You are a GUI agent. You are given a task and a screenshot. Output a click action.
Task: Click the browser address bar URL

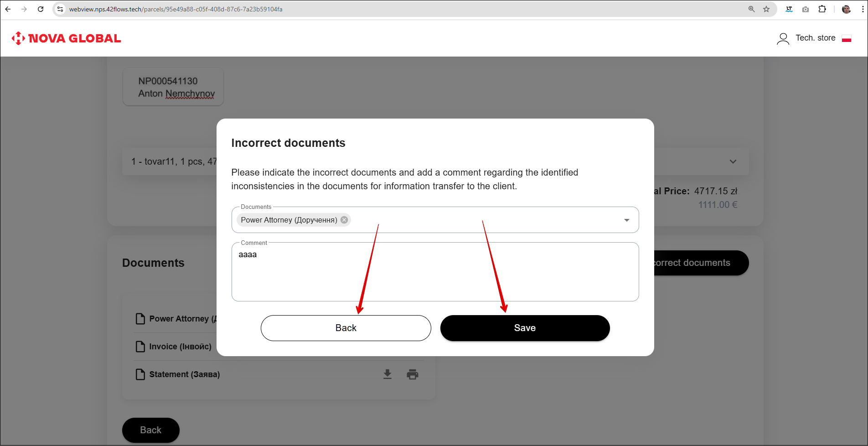coord(176,9)
